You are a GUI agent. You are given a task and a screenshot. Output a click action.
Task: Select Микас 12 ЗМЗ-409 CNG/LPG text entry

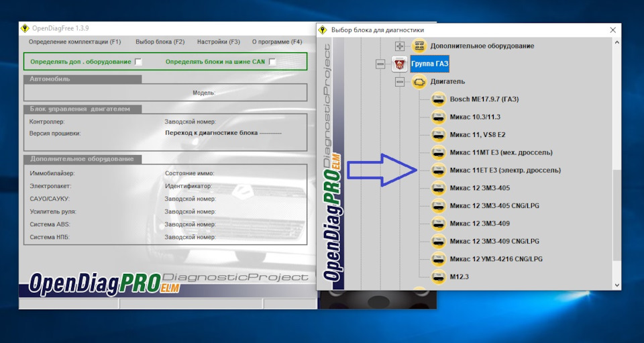pyautogui.click(x=494, y=241)
